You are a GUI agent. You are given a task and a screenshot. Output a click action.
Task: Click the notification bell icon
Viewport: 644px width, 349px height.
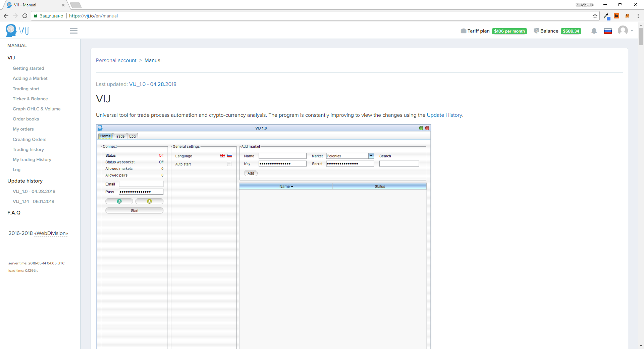(x=594, y=31)
